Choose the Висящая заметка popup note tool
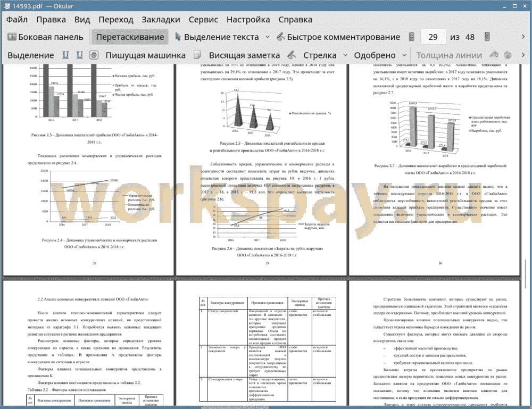This screenshot has width=532, height=409. [244, 55]
